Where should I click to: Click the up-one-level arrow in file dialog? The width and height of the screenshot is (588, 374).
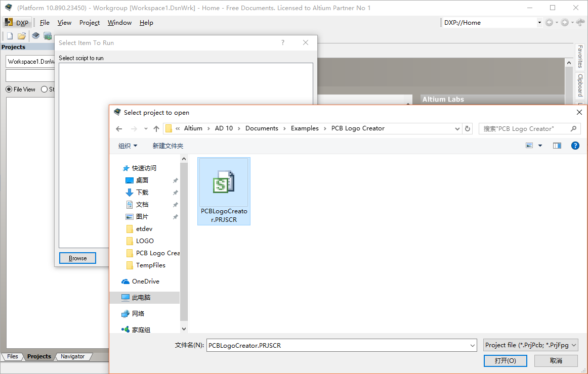156,129
